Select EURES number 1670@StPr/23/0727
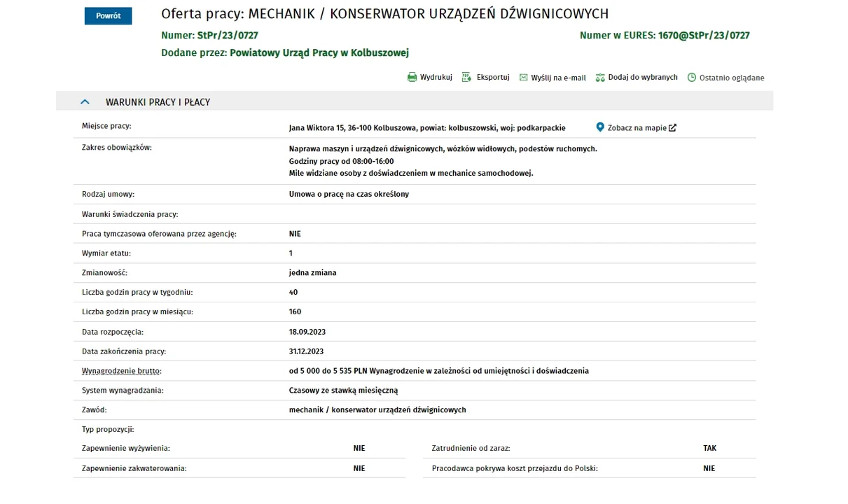This screenshot has width=848, height=504. (704, 35)
